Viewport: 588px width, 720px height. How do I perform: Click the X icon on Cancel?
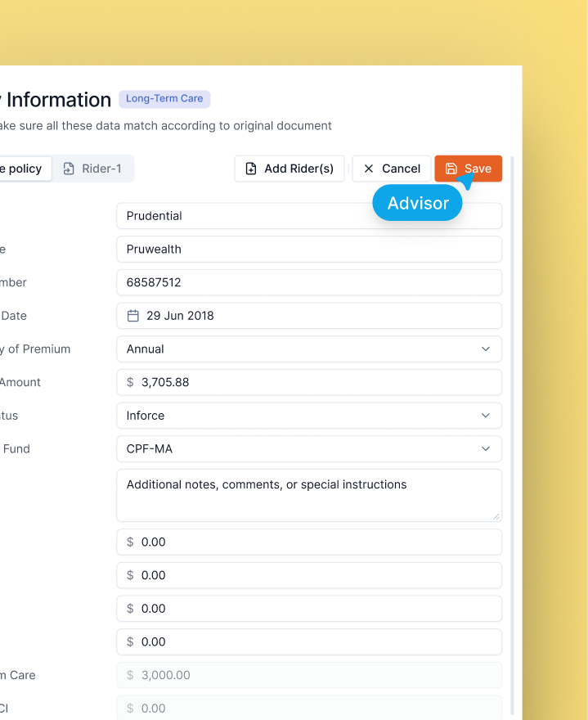point(368,169)
